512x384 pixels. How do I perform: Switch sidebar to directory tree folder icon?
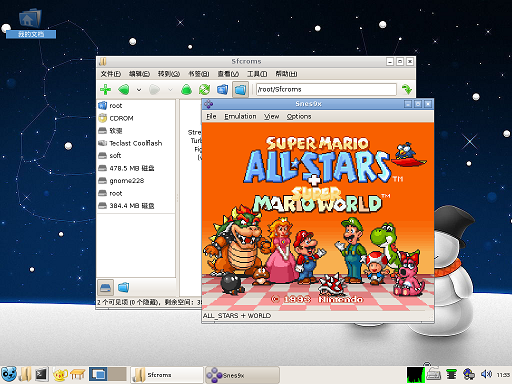[123, 287]
